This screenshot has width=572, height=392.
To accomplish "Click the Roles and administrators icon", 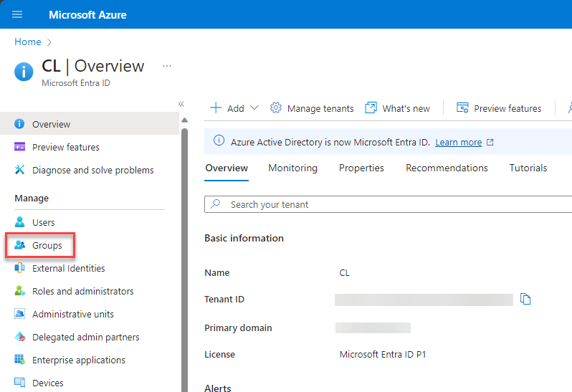I will (19, 291).
